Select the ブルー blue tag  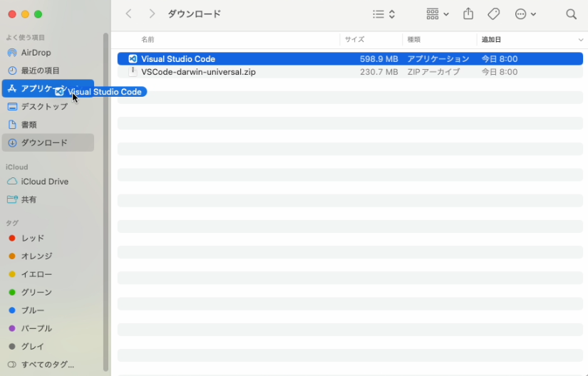pyautogui.click(x=48, y=310)
